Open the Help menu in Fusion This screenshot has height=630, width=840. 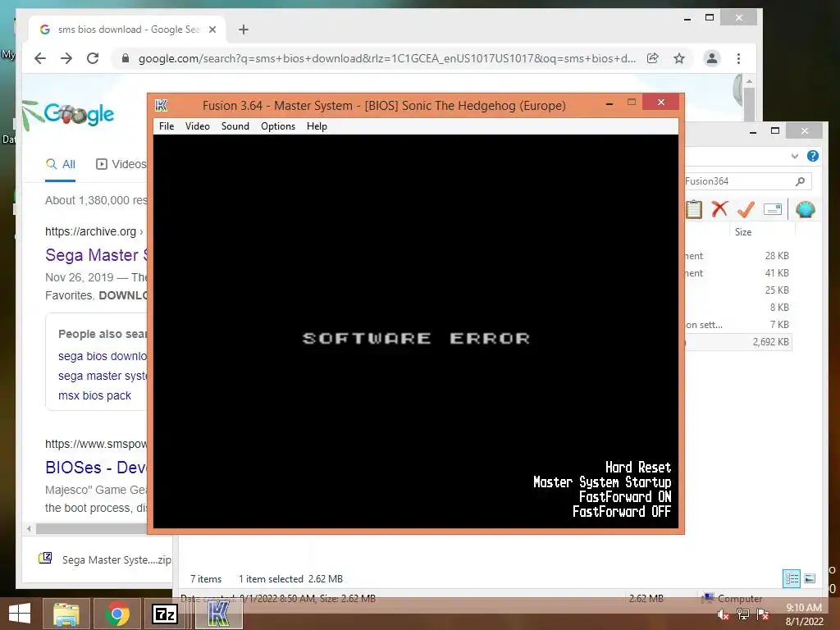click(x=317, y=126)
